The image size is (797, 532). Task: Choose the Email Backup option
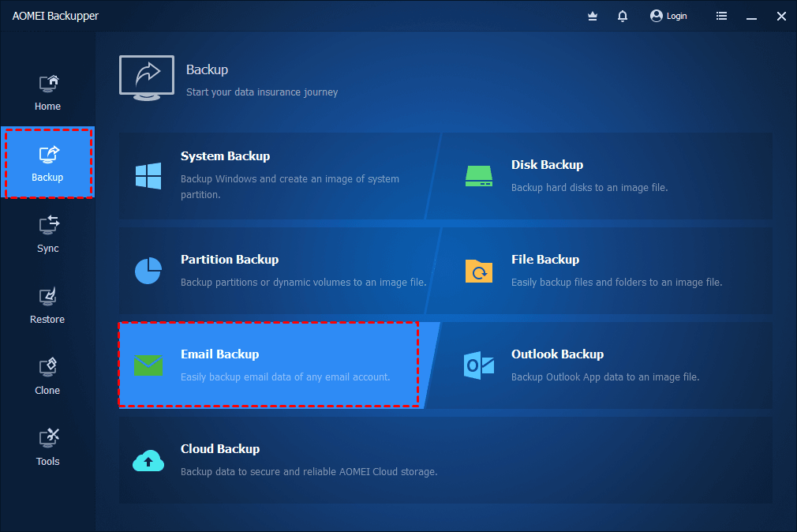[268, 364]
